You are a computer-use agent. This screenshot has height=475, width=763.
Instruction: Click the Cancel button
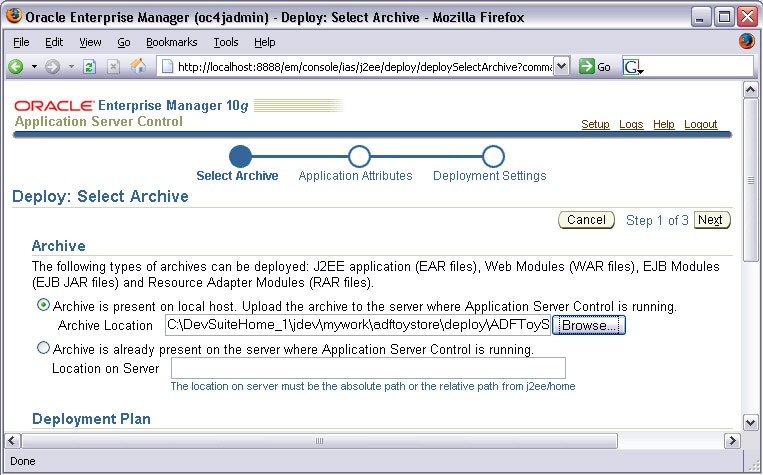pos(586,220)
